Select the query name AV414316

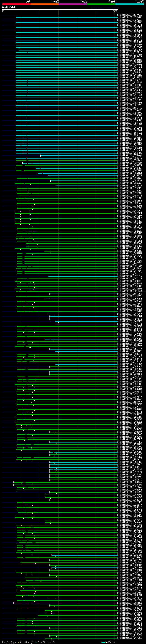[8, 7]
